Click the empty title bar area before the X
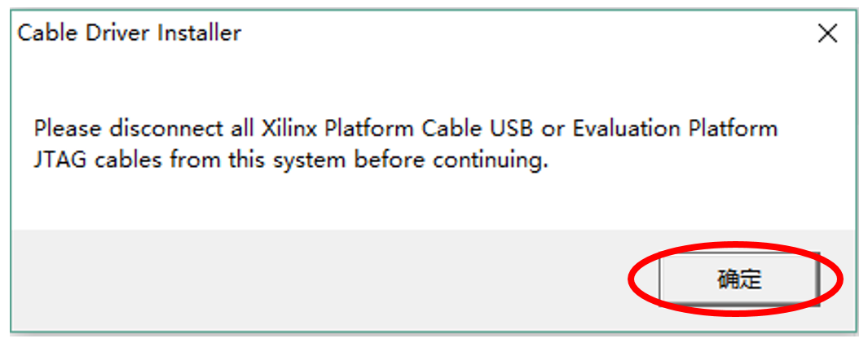Viewport: 868px width, 343px height. [530, 33]
